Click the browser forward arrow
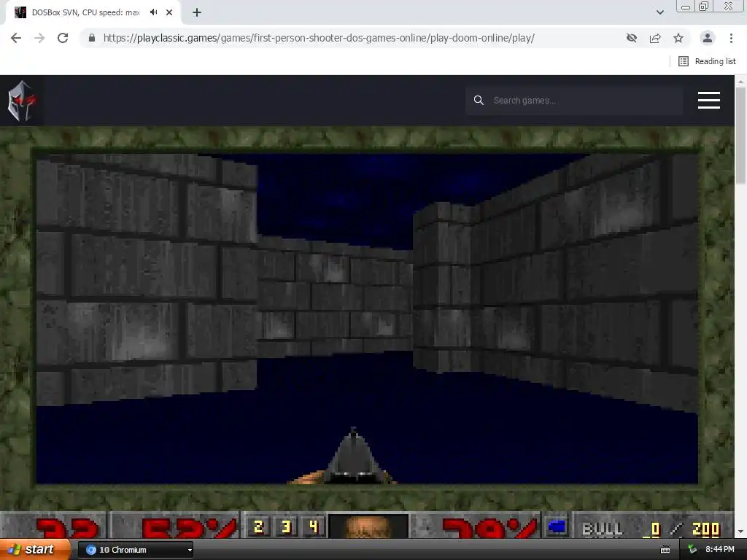Image resolution: width=747 pixels, height=560 pixels. [x=39, y=38]
